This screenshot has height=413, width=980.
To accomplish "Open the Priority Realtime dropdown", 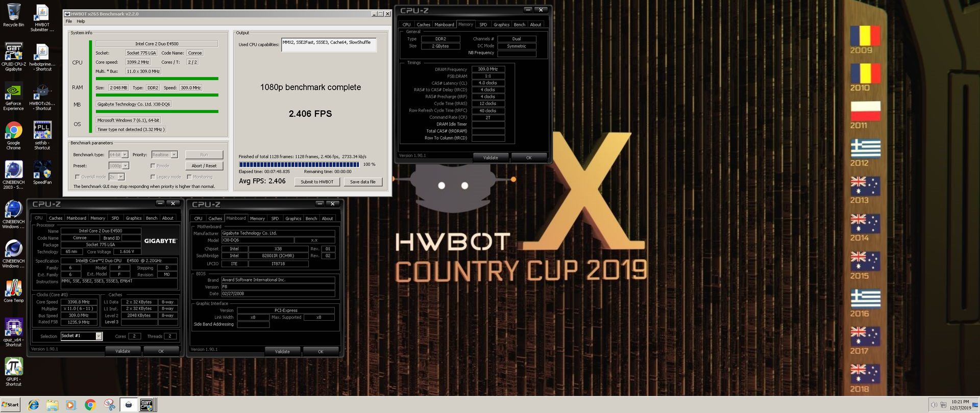I will pyautogui.click(x=164, y=154).
